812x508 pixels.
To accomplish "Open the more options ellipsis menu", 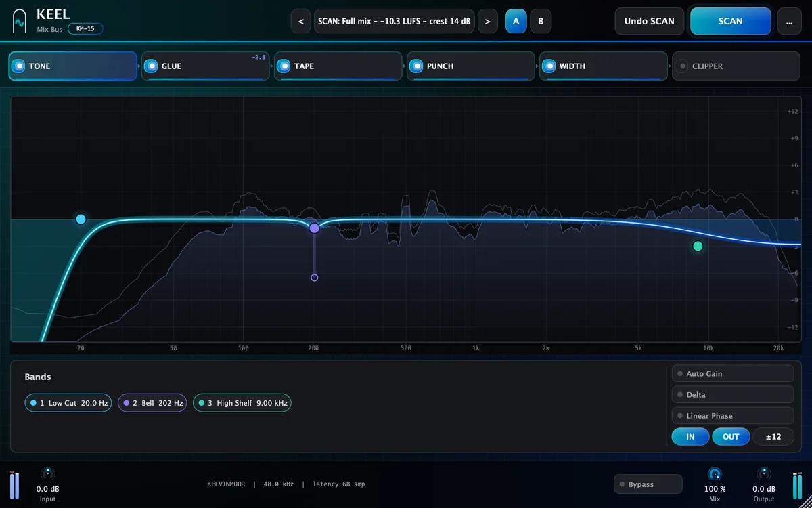I will coord(790,21).
